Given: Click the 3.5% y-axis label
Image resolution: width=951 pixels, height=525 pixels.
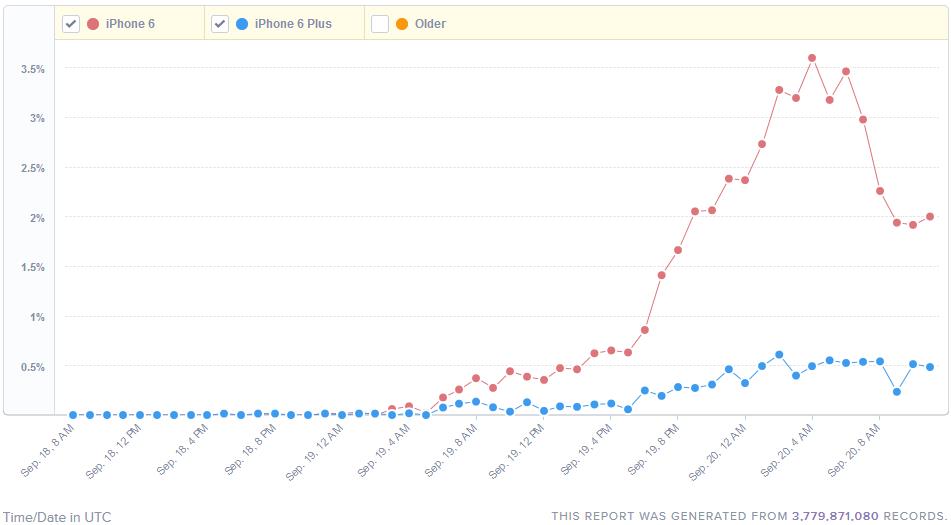Looking at the screenshot, I should coord(32,69).
